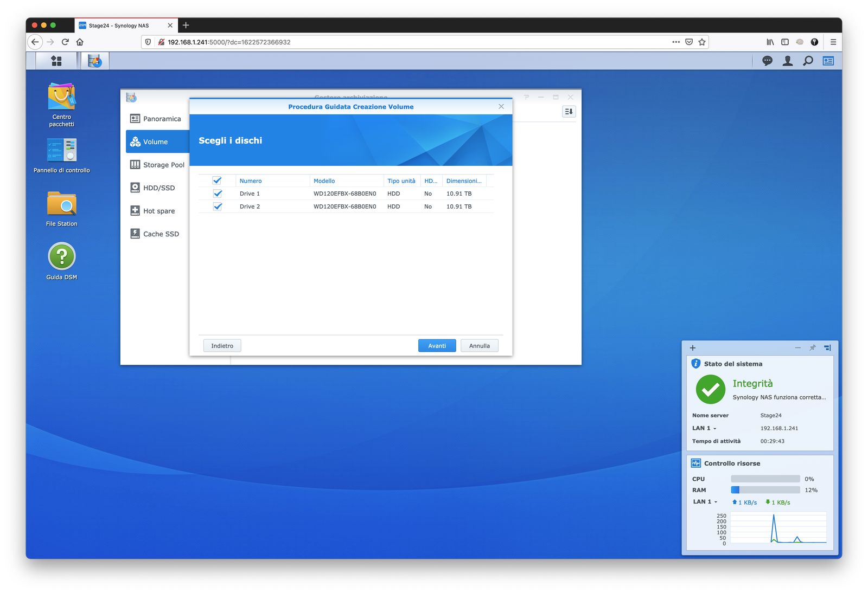Open the DSM search magnifier icon
Screen dimensions: 868x593
pyautogui.click(x=808, y=61)
